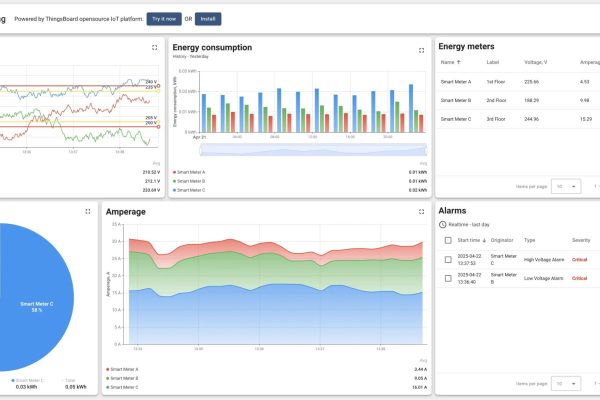Image resolution: width=600 pixels, height=400 pixels.
Task: Toggle Smart Meter A legend in Amperage chart
Action: point(122,369)
